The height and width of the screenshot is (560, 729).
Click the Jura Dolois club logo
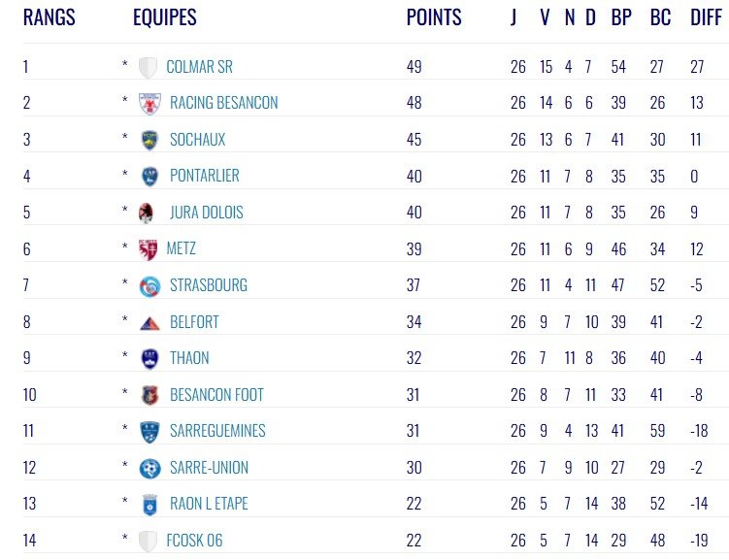(147, 213)
